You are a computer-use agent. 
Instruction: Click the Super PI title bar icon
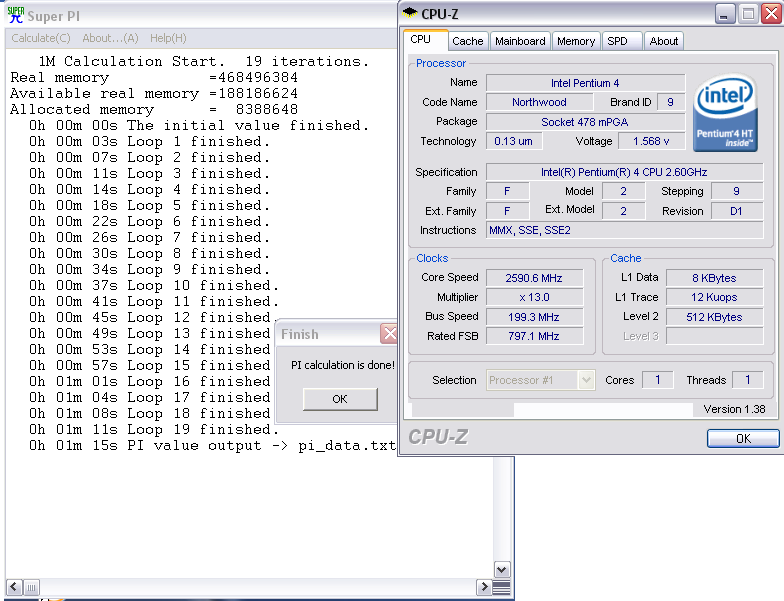16,15
